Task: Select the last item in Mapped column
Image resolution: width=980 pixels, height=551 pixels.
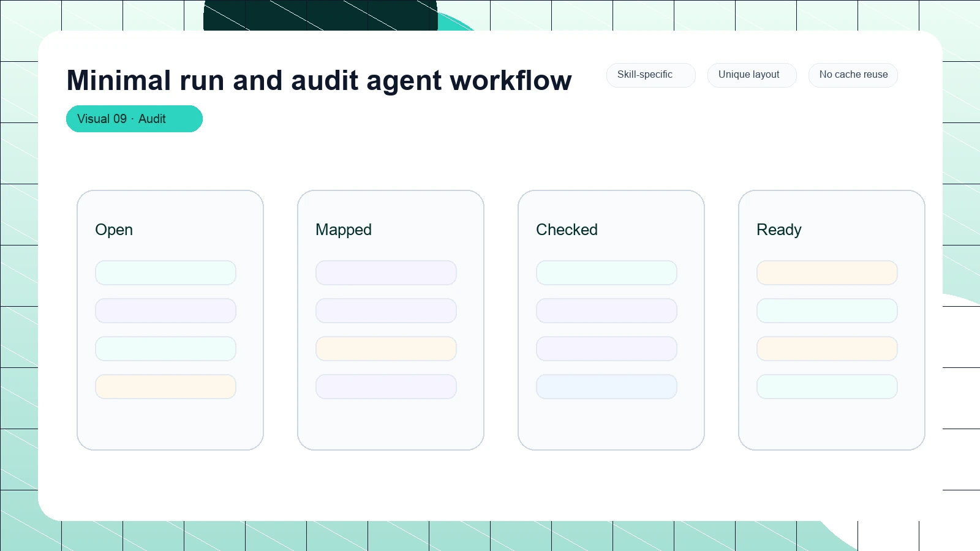Action: pyautogui.click(x=386, y=387)
